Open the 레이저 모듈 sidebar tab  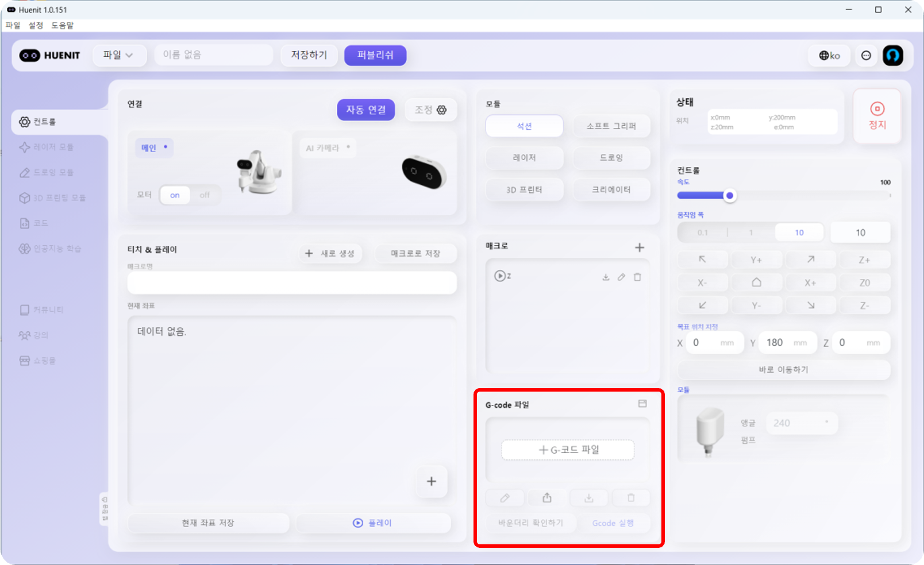click(x=53, y=147)
